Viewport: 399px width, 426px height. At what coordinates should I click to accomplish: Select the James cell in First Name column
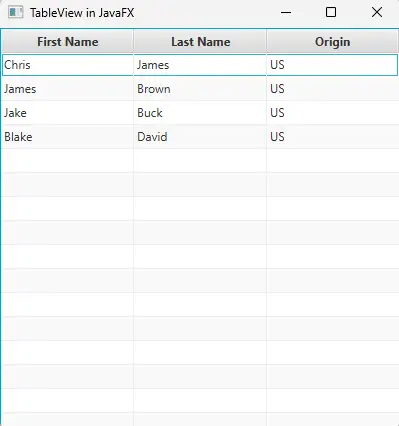click(68, 89)
